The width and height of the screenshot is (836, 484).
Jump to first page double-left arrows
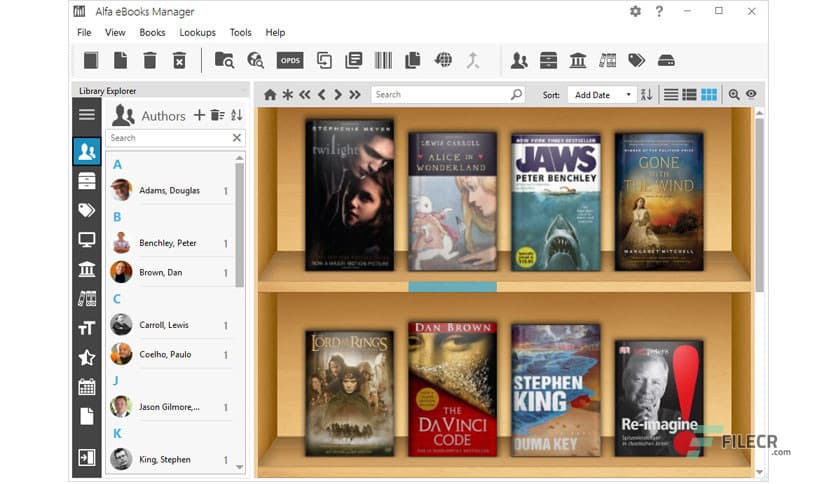pyautogui.click(x=304, y=95)
